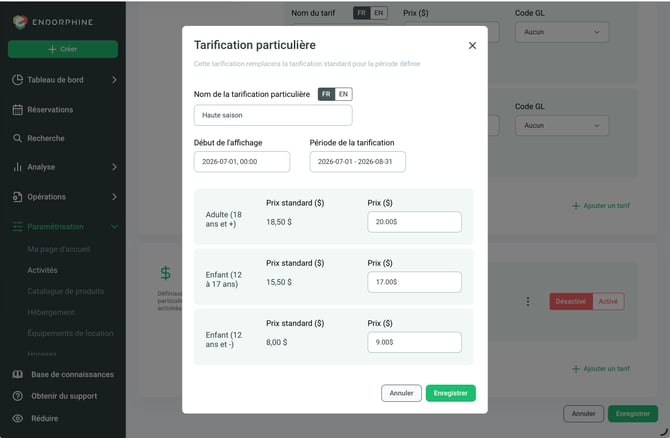Click Annuler in the dialog
This screenshot has width=670, height=438.
(x=401, y=394)
